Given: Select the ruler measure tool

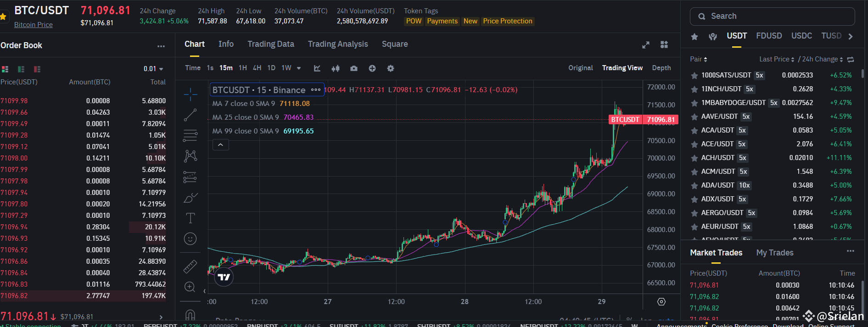Looking at the screenshot, I should [190, 266].
